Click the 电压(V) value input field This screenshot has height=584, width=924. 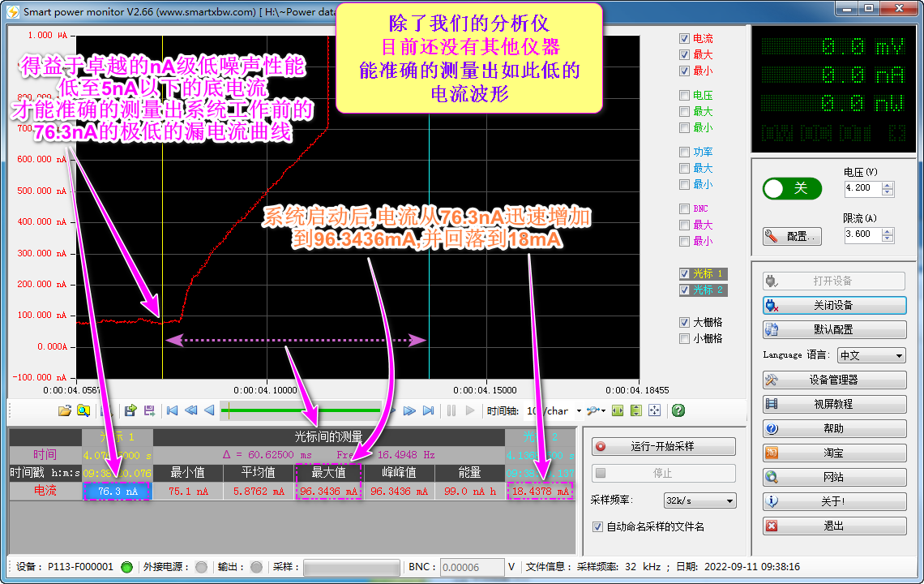(862, 188)
